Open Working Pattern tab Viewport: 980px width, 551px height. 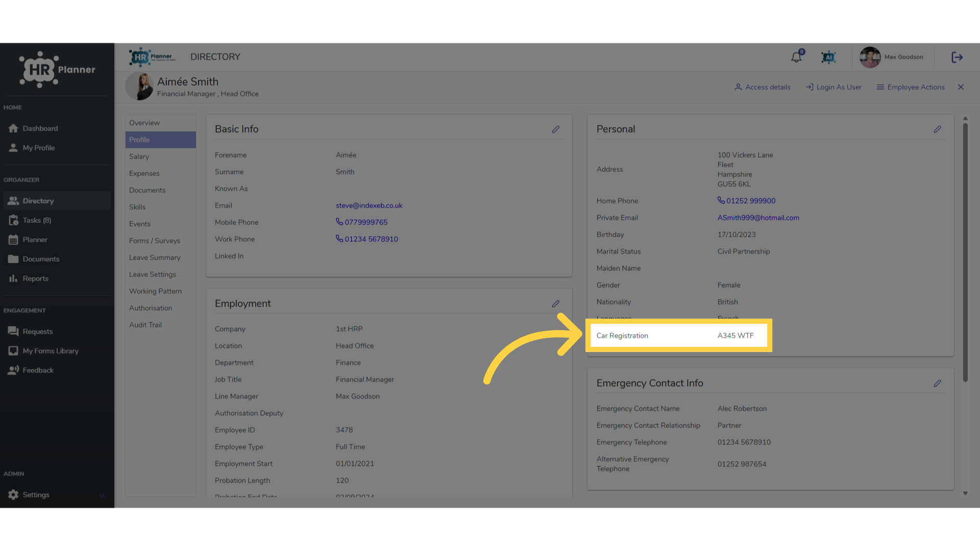[161, 291]
